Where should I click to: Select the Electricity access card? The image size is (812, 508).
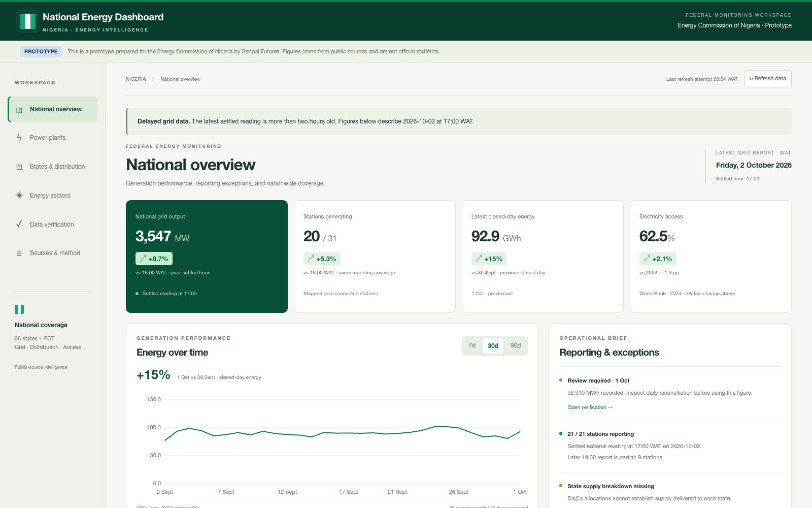pos(710,257)
